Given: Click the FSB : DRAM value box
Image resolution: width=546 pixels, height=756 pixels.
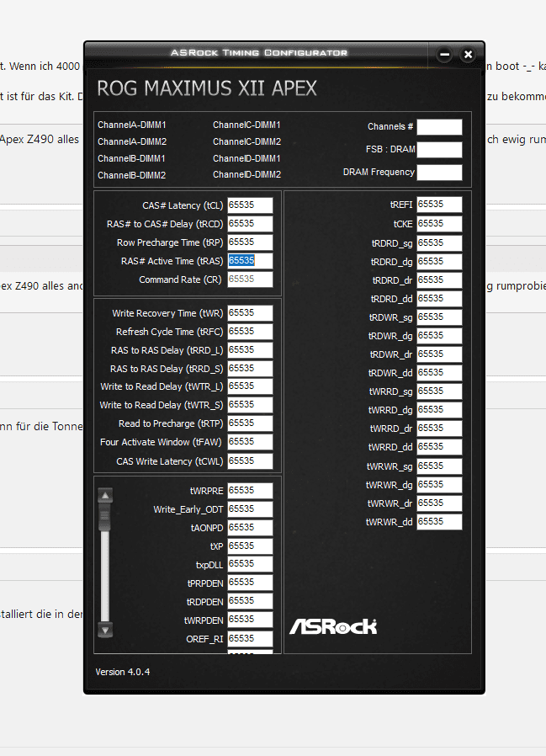Looking at the screenshot, I should point(439,150).
